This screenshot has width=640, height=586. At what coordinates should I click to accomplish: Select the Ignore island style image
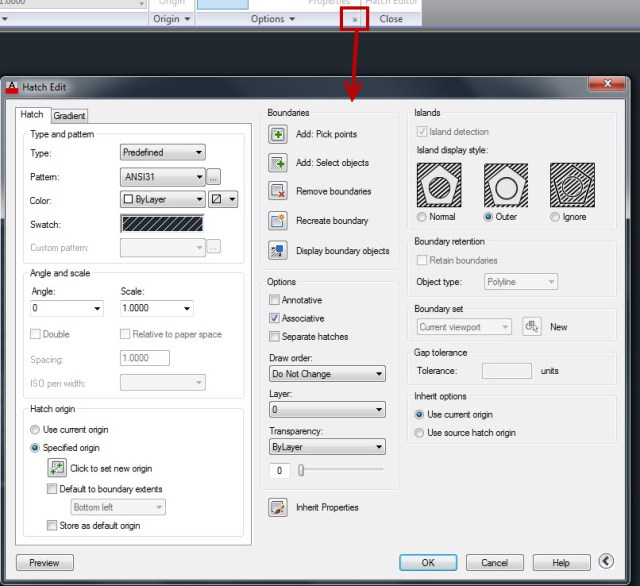[572, 185]
